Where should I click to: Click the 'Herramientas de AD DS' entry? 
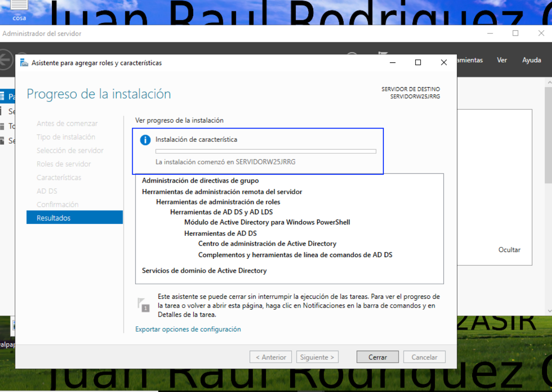[x=220, y=234]
